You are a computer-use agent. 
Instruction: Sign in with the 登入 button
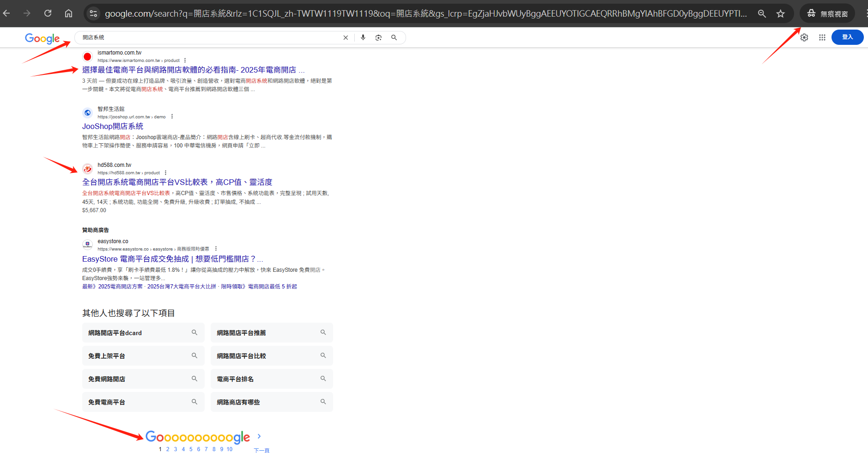847,37
